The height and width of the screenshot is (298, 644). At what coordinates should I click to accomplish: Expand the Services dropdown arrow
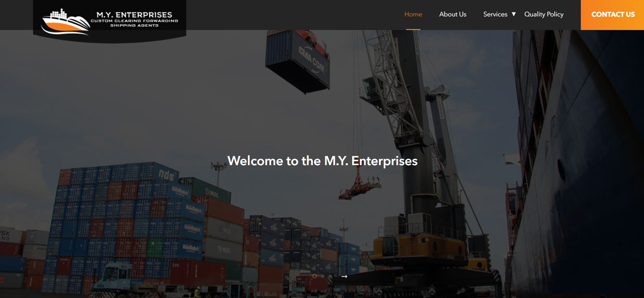[x=513, y=14]
